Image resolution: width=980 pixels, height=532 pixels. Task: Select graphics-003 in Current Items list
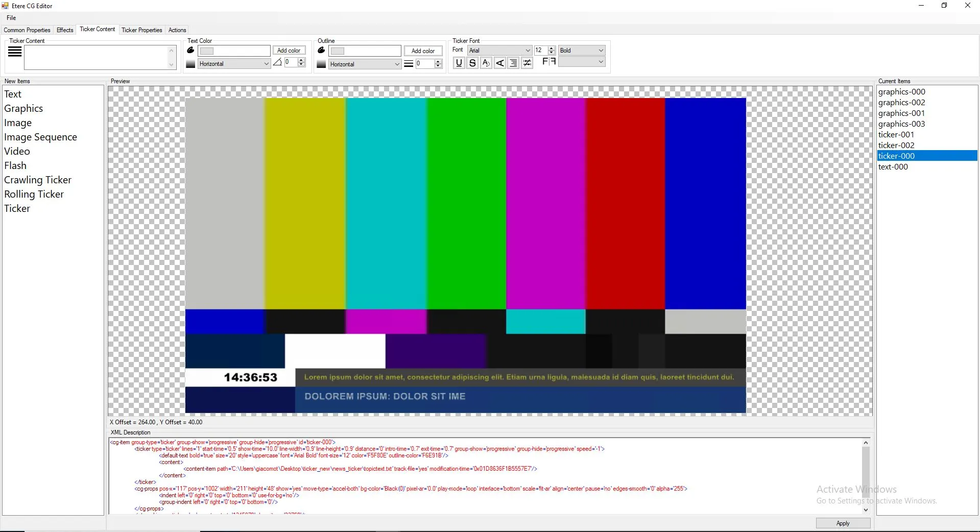[x=901, y=124]
